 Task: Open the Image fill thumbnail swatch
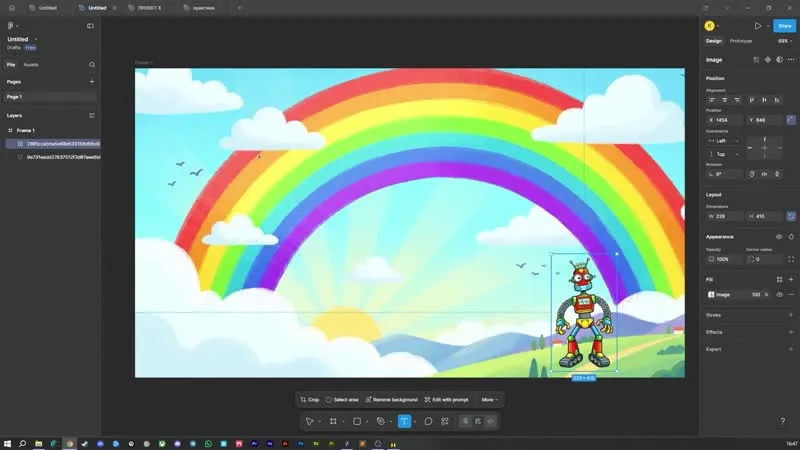[x=711, y=294]
